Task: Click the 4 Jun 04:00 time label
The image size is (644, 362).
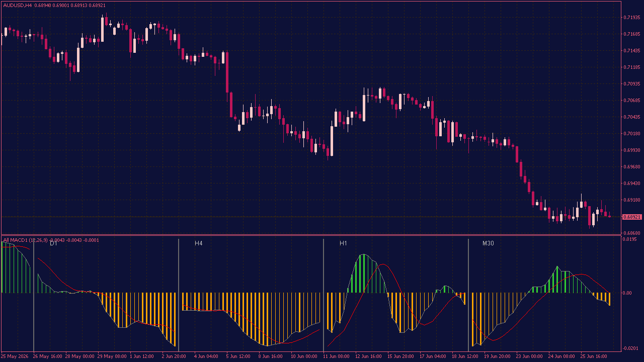Action: tap(207, 356)
